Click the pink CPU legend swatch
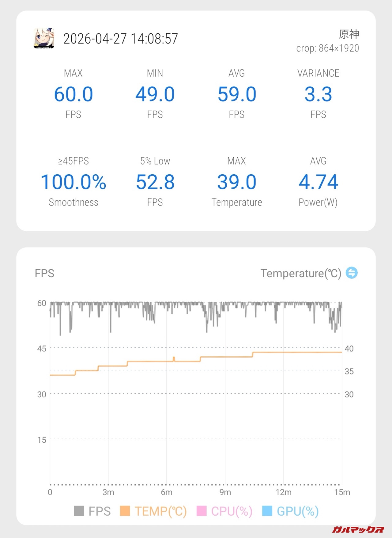 click(201, 511)
